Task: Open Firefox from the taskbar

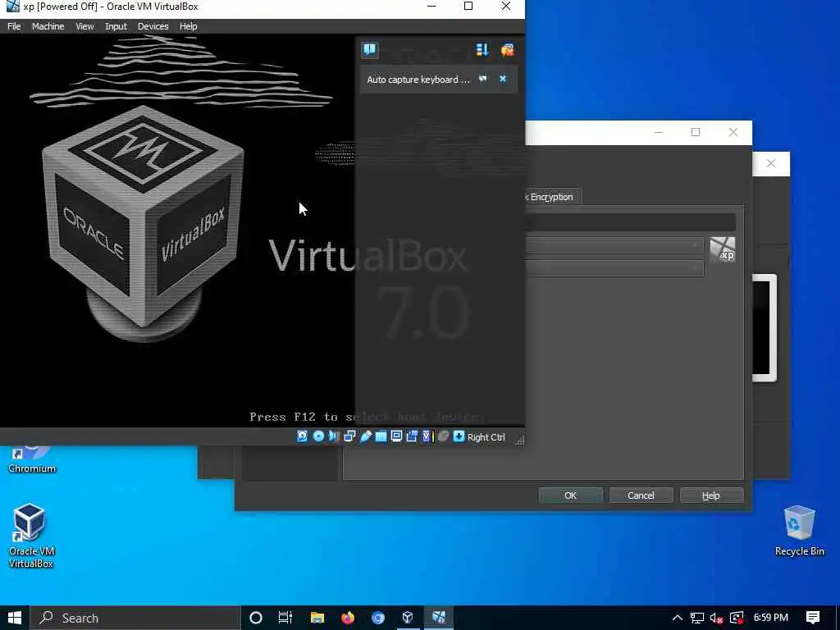Action: 348,618
